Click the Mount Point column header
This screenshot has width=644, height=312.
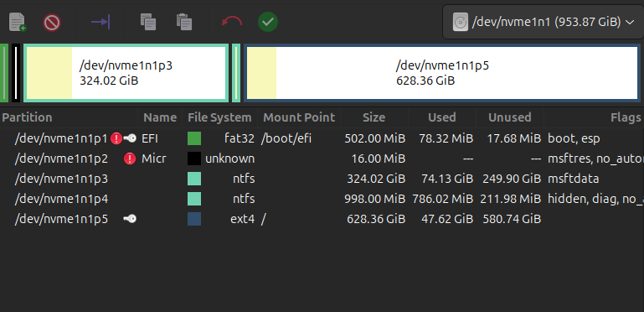coord(299,117)
